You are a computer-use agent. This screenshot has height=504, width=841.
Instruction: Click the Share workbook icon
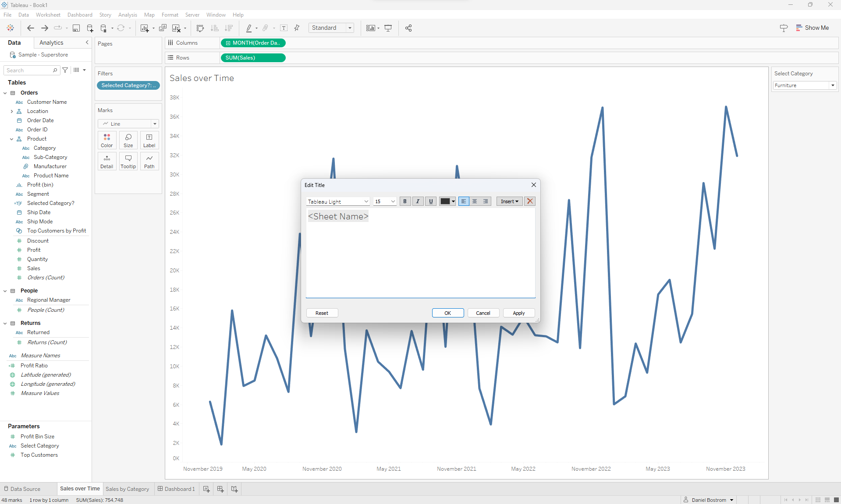(x=408, y=28)
